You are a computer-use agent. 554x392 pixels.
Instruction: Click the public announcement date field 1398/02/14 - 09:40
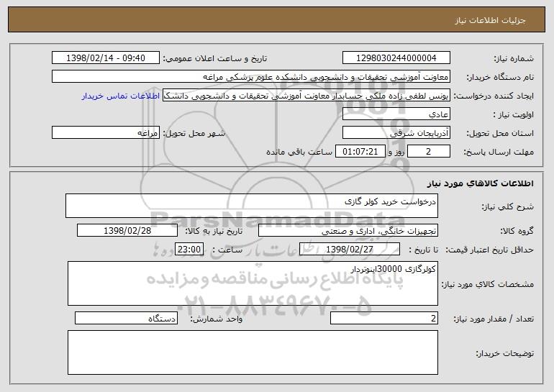[x=106, y=58]
